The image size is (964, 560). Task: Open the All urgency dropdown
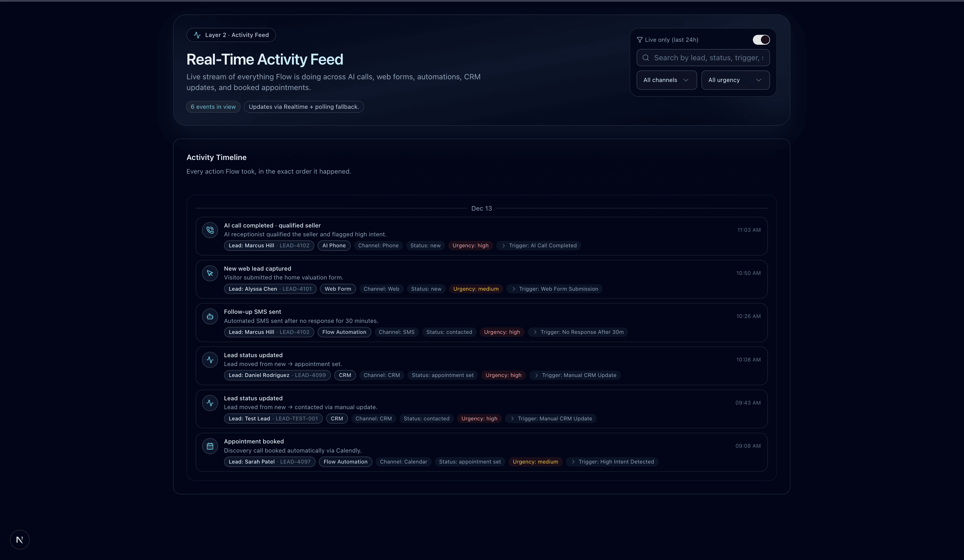pyautogui.click(x=735, y=80)
